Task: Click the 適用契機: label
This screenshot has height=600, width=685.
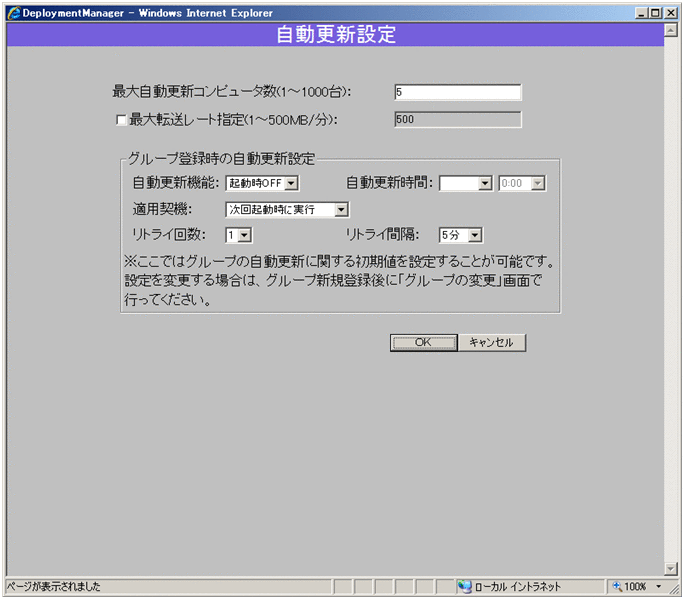Action: (162, 209)
